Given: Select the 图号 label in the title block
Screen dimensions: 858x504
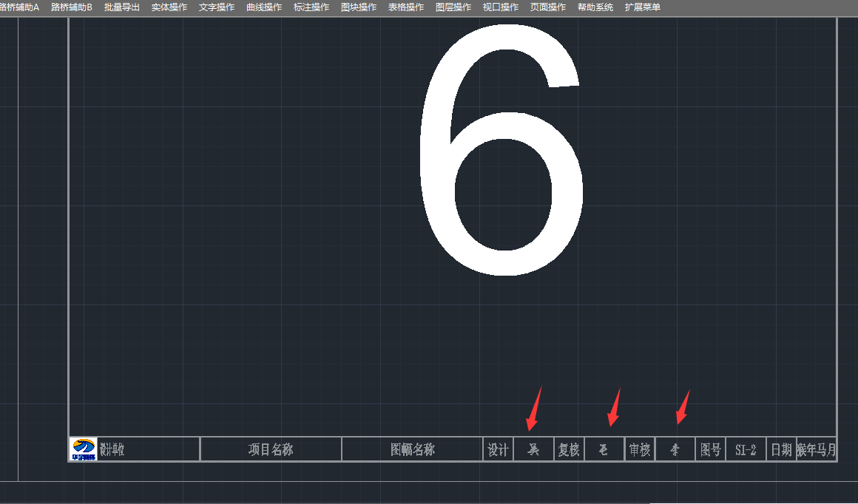Looking at the screenshot, I should 711,450.
